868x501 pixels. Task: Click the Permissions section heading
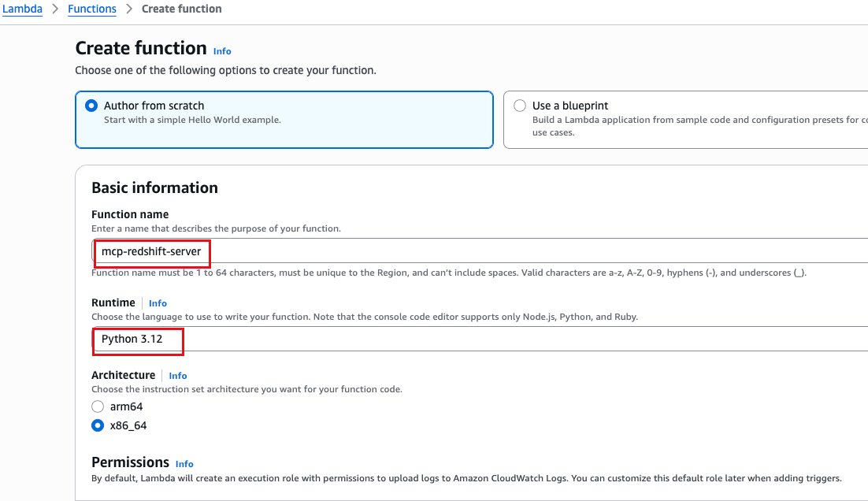[x=130, y=462]
